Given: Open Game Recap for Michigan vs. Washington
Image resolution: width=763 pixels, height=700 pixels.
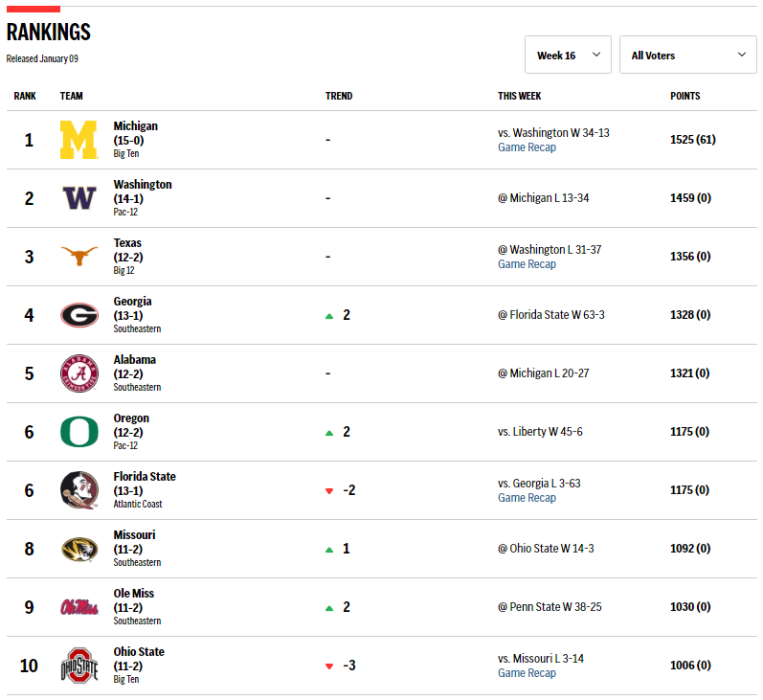Looking at the screenshot, I should pyautogui.click(x=527, y=147).
